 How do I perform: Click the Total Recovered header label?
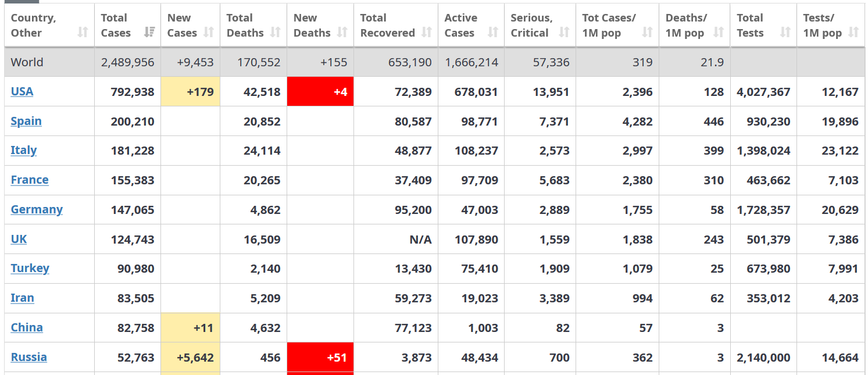[x=387, y=26]
